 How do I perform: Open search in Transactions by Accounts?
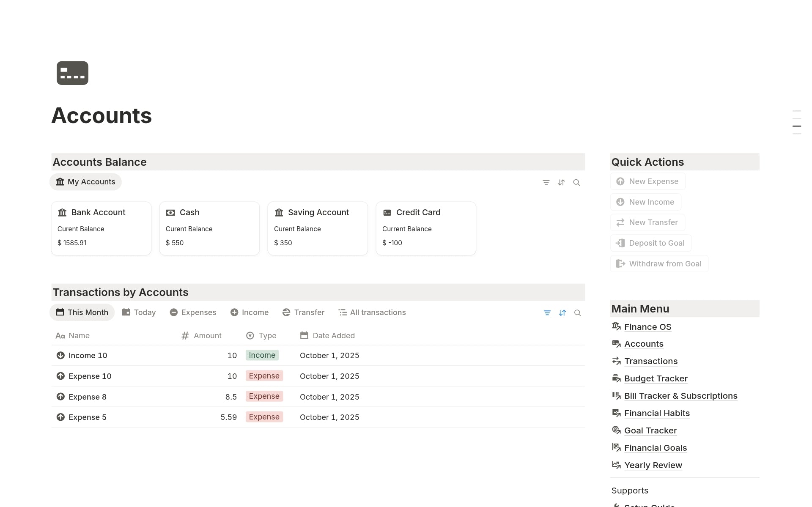577,313
